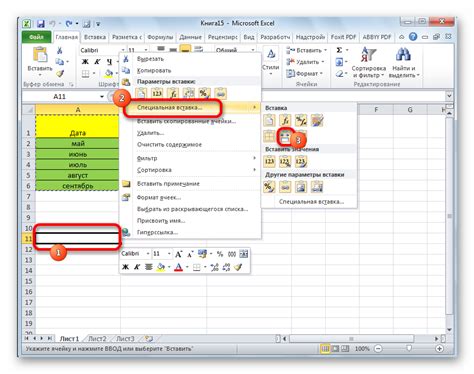Click the Save icon in quick access toolbar
The image size is (474, 374).
[41, 24]
